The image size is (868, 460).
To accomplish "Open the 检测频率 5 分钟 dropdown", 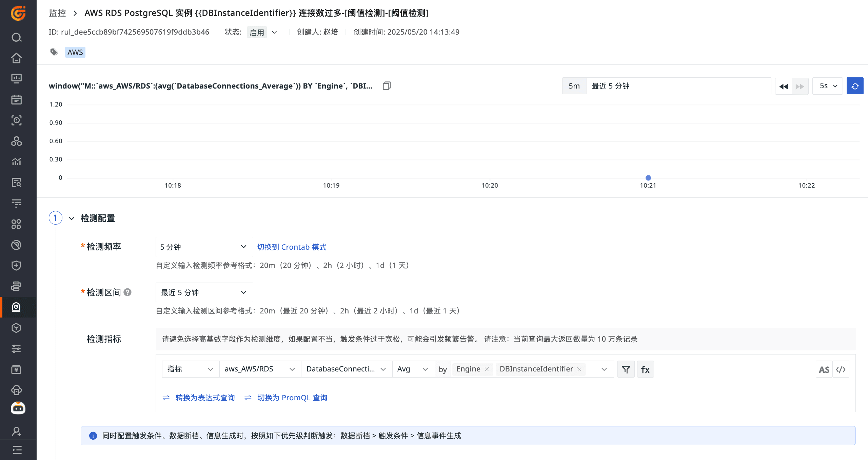I will (204, 247).
